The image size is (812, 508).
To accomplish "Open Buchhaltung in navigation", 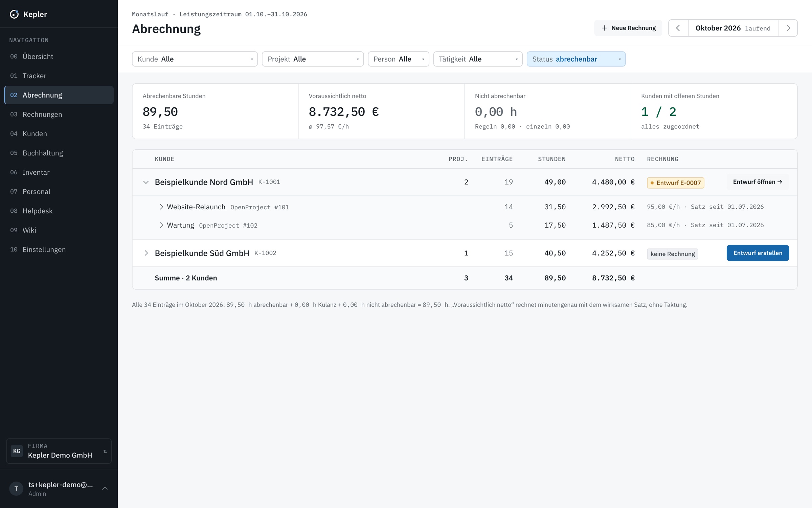I will click(59, 153).
